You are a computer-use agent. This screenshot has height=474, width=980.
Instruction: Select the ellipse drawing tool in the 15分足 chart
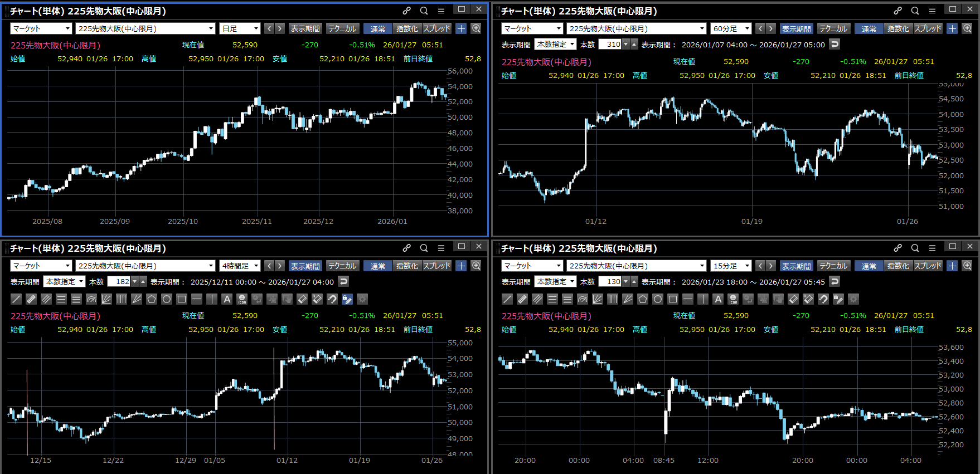pos(658,299)
